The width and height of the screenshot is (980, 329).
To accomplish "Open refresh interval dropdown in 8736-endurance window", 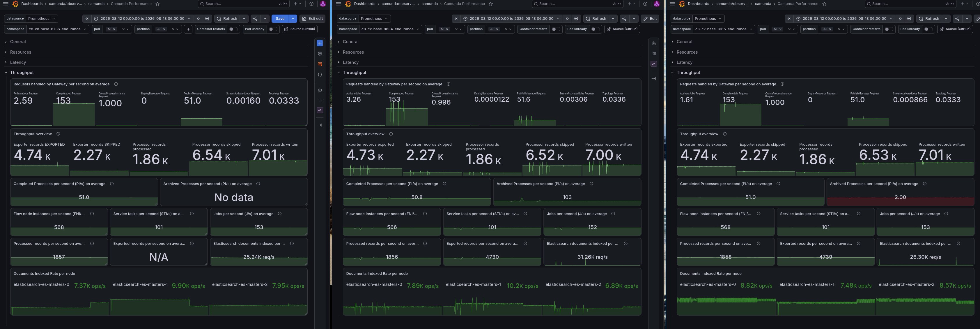I will 244,19.
